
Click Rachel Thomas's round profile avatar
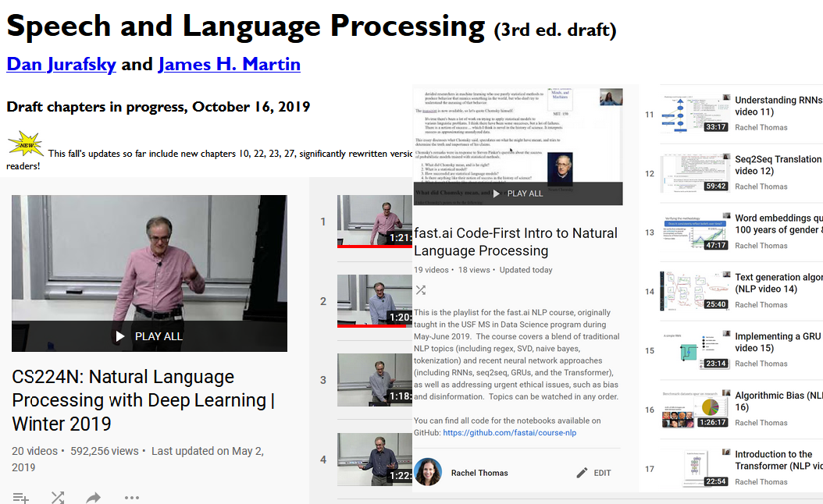point(428,472)
